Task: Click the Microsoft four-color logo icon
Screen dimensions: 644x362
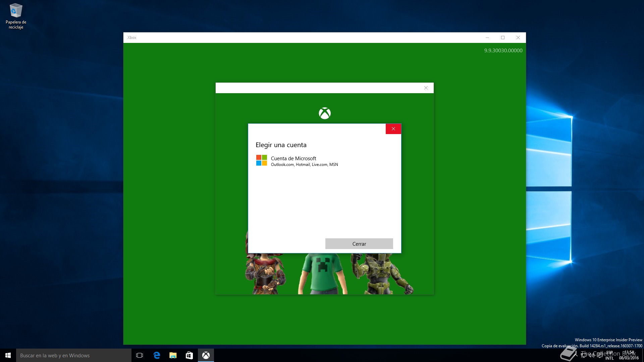Action: click(x=262, y=160)
